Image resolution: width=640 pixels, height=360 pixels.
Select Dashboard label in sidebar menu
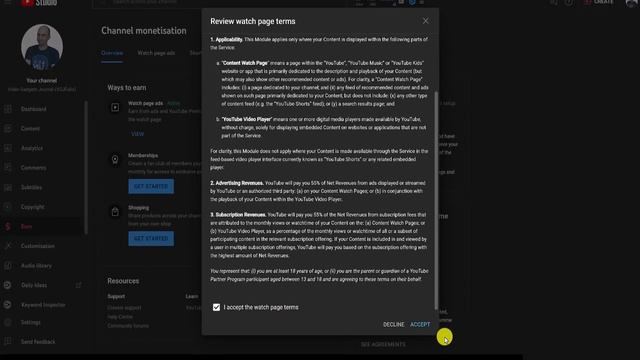coord(33,109)
